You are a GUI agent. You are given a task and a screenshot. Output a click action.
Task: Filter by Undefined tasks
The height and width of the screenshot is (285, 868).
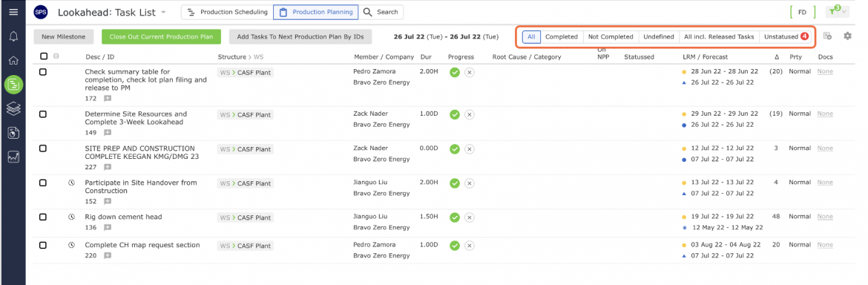pos(658,36)
